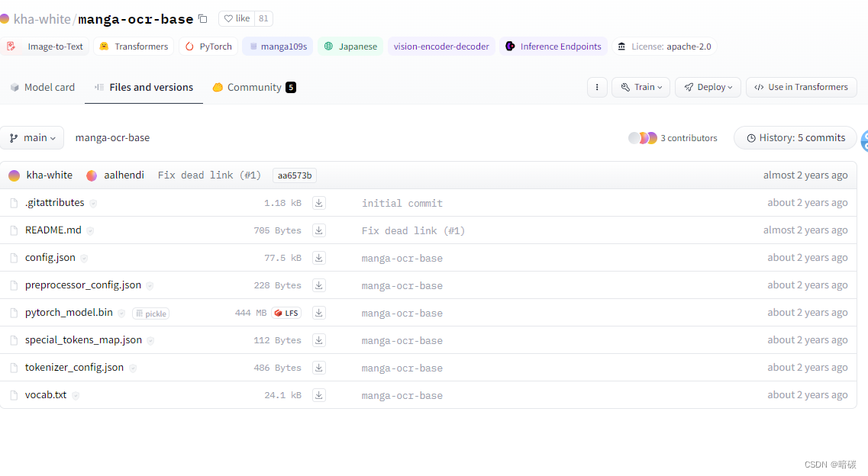868x476 pixels.
Task: Open History: 5 commits
Action: pos(795,137)
